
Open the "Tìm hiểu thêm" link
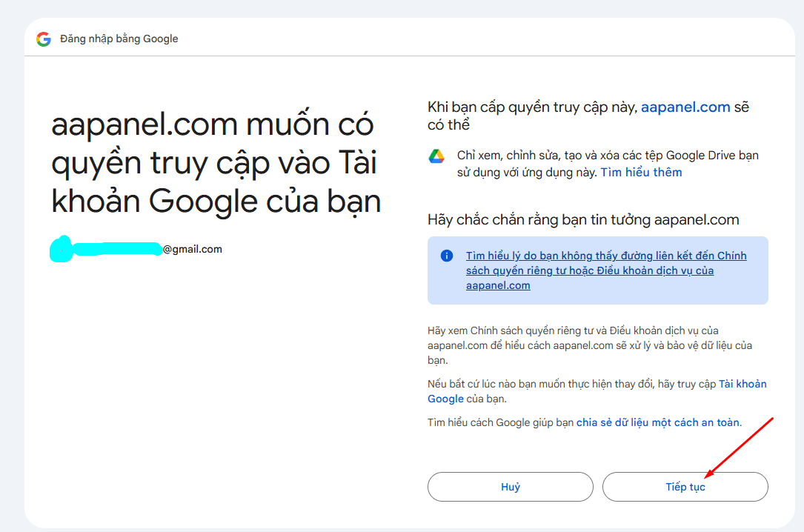[x=641, y=173]
